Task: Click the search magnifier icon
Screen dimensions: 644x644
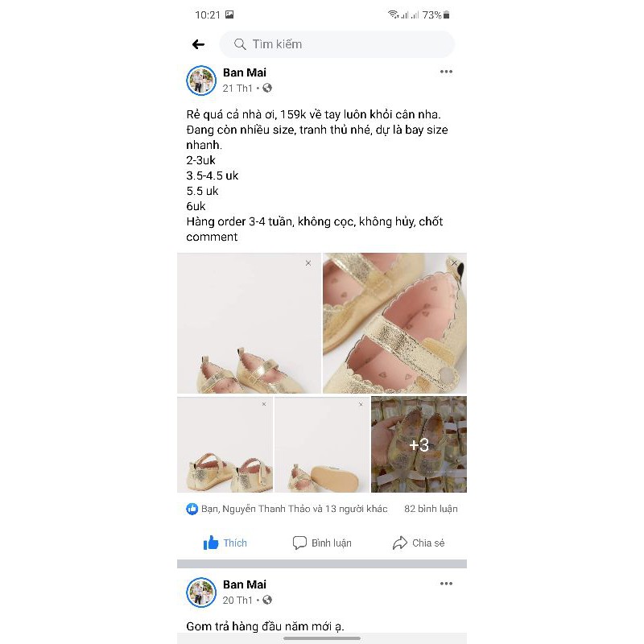Action: coord(240,44)
